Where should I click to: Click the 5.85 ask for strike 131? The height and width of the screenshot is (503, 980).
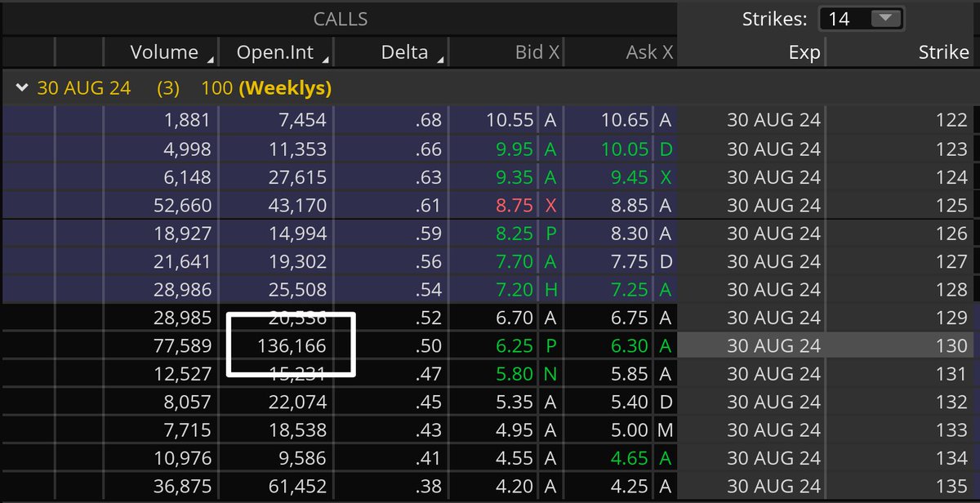pos(629,374)
